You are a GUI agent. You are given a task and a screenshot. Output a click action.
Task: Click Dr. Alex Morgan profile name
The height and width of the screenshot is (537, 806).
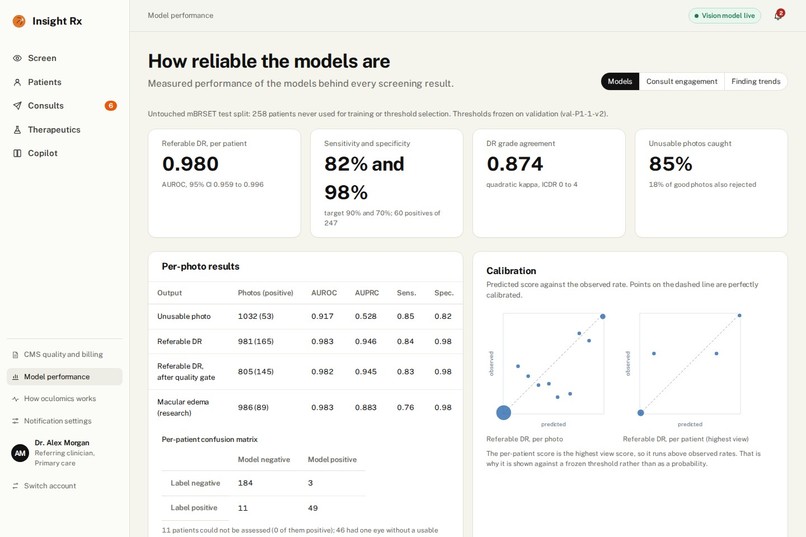pyautogui.click(x=62, y=442)
